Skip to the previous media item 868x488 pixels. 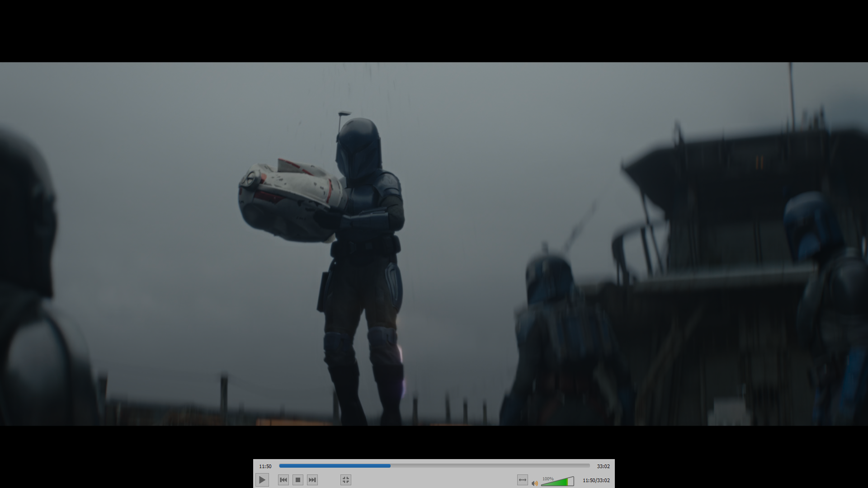(283, 480)
